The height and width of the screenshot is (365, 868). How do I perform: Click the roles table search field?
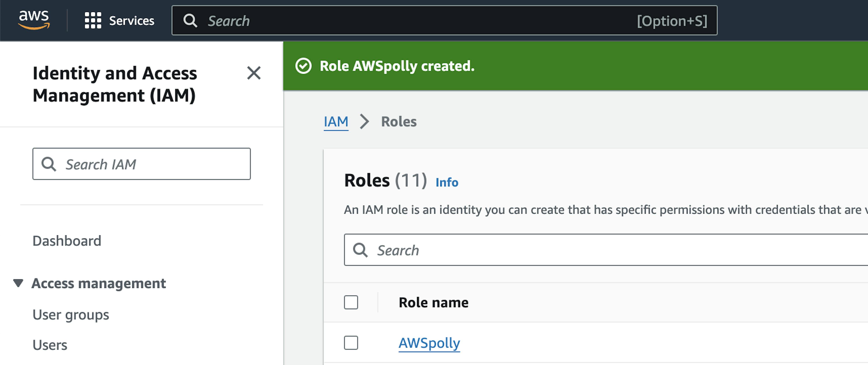pyautogui.click(x=606, y=250)
